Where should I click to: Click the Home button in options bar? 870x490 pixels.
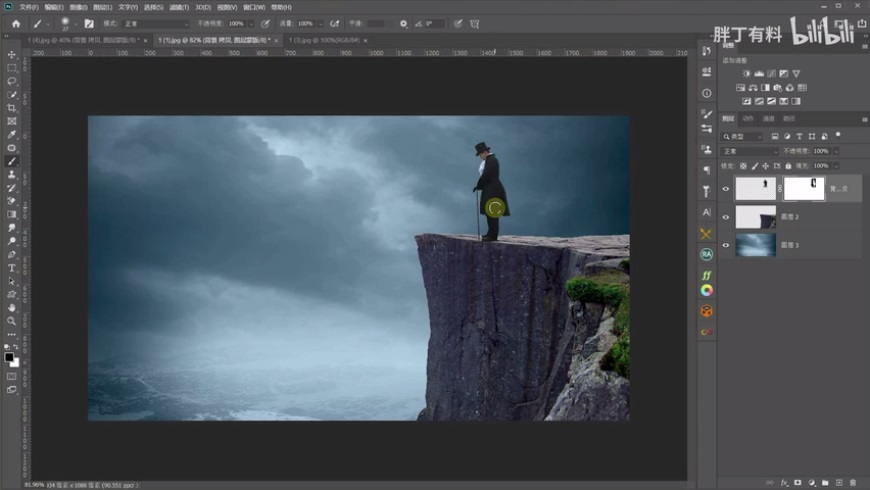(16, 23)
